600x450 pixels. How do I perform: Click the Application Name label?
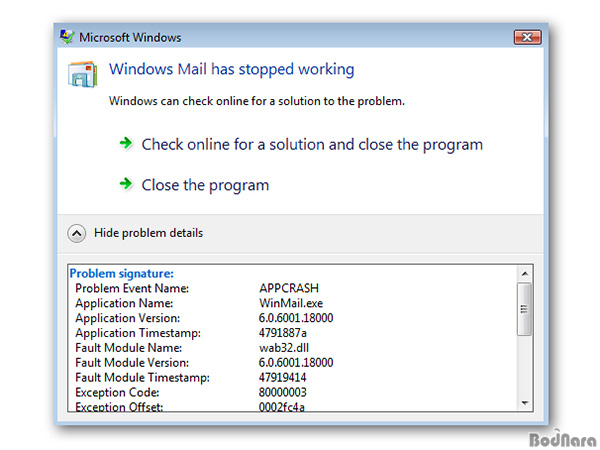pyautogui.click(x=124, y=303)
